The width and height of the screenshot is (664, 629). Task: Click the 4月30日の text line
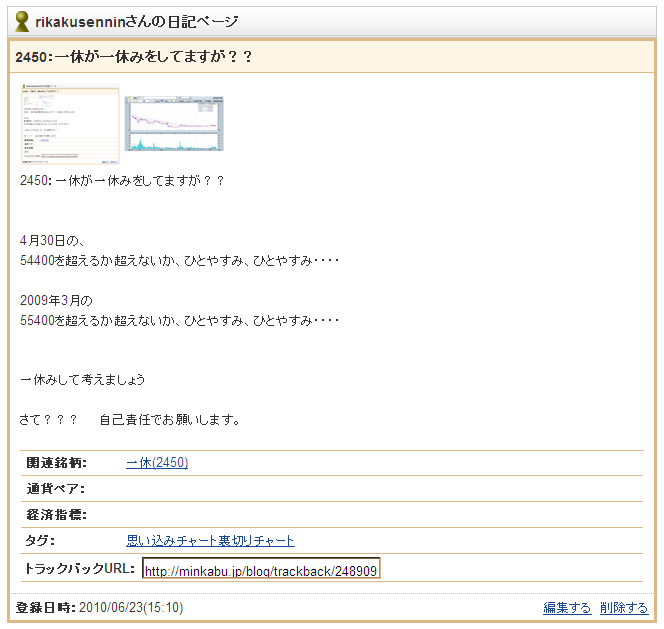(53, 241)
